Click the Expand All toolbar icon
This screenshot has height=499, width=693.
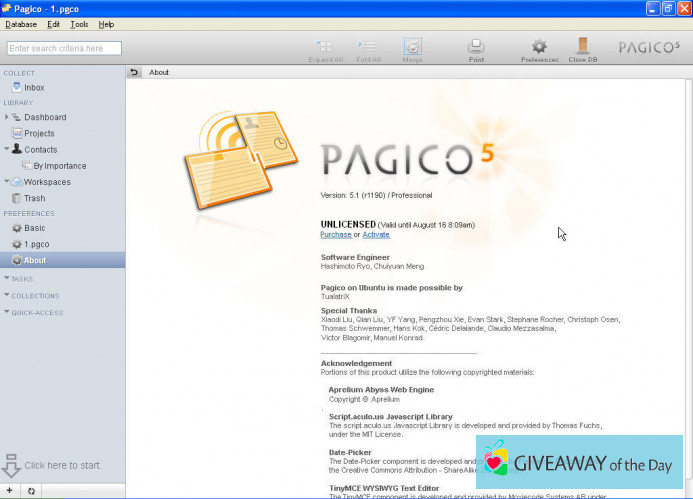point(324,47)
